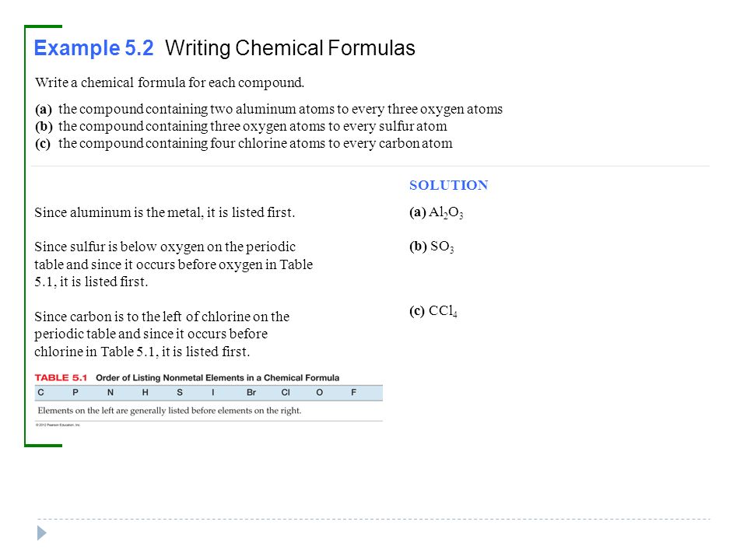Click the Pearson copyright notice
Image resolution: width=747 pixels, height=560 pixels.
[x=58, y=425]
